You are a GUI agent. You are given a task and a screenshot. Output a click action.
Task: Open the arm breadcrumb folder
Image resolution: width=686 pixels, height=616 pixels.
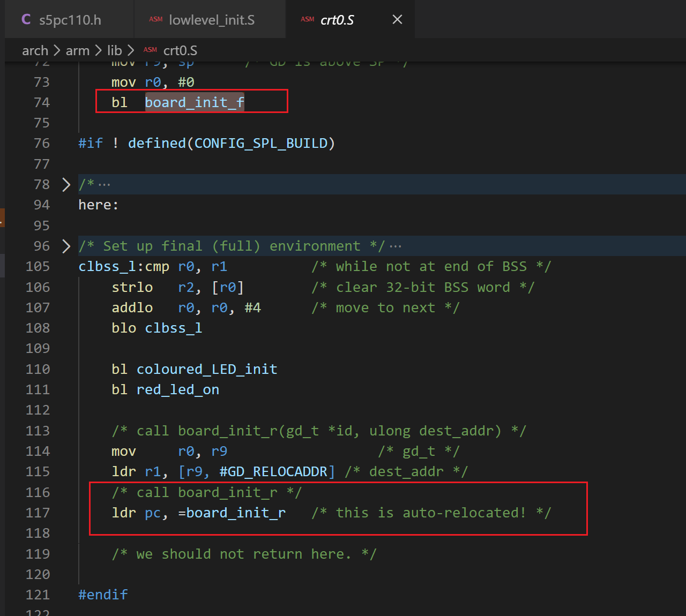tap(78, 50)
